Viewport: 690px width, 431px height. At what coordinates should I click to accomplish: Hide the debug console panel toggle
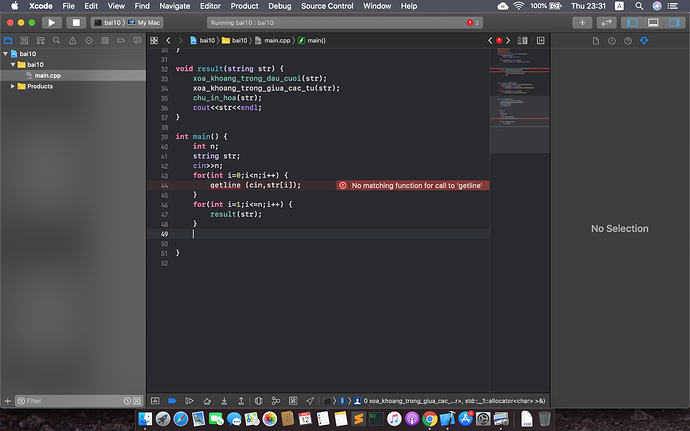coord(155,401)
